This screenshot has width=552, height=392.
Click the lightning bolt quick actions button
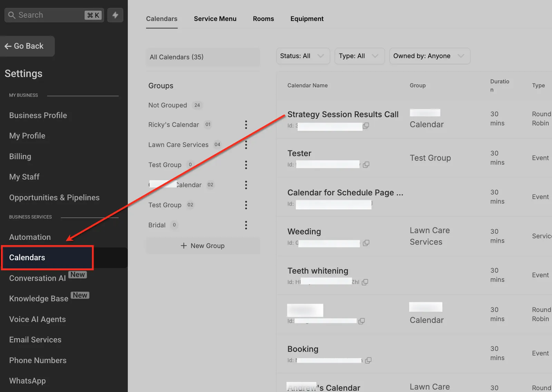(115, 15)
